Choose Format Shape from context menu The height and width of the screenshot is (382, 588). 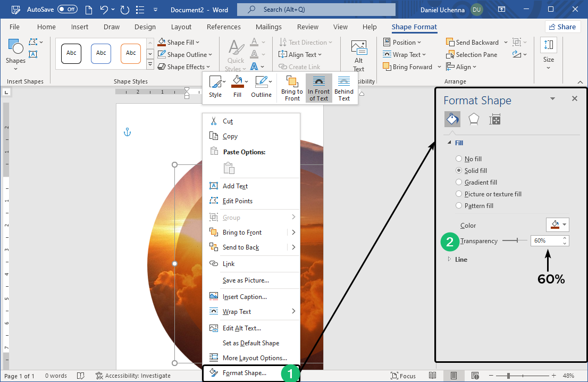245,373
